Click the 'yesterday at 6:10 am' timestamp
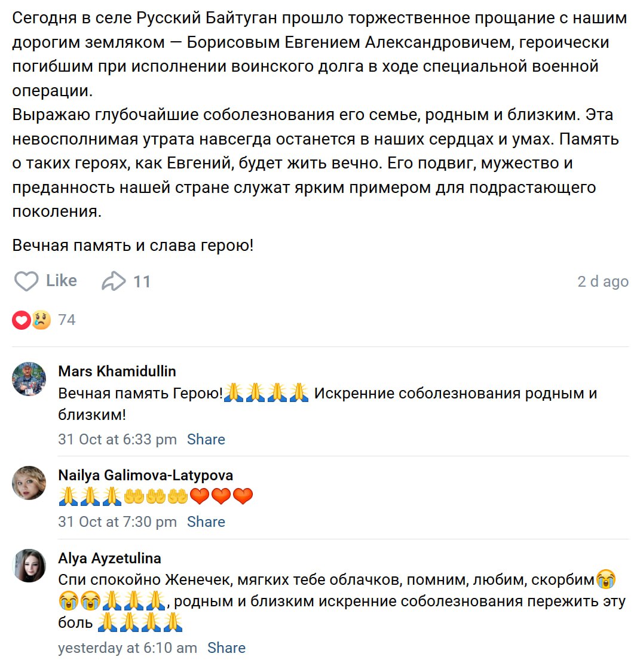637x672 pixels. pyautogui.click(x=127, y=648)
